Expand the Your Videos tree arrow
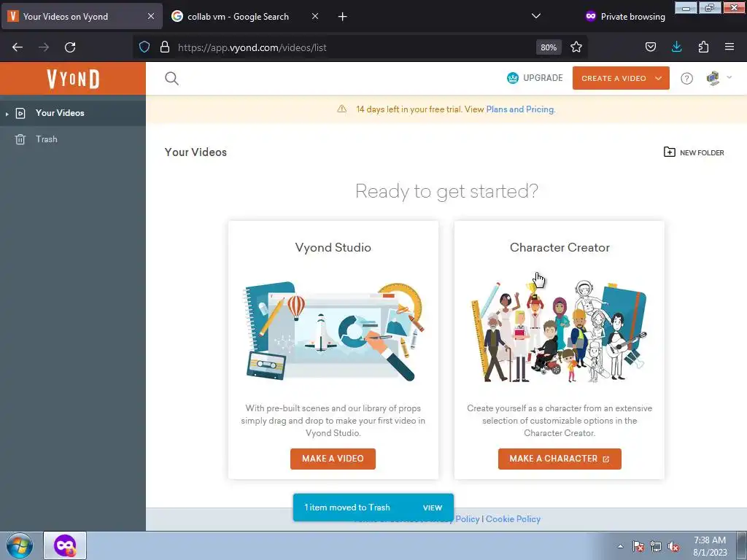 click(x=7, y=114)
